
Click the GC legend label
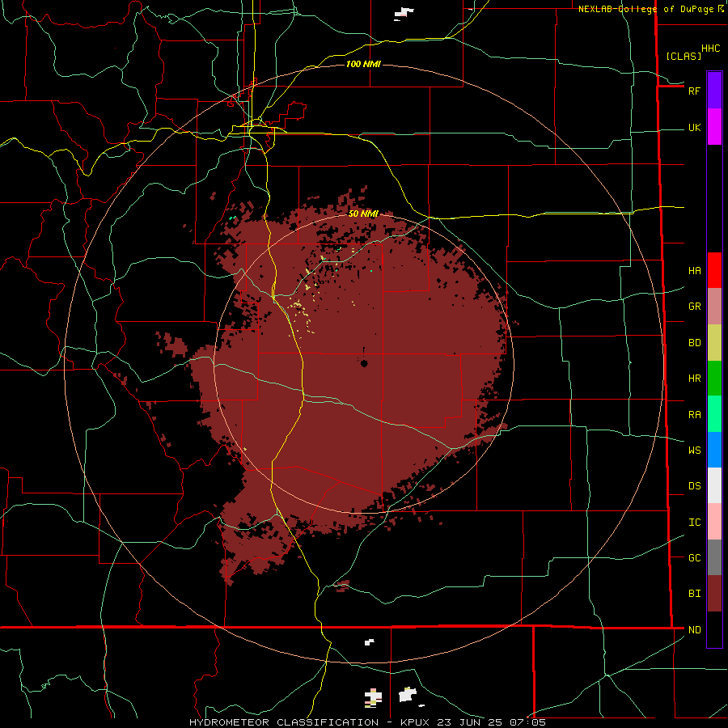click(694, 558)
